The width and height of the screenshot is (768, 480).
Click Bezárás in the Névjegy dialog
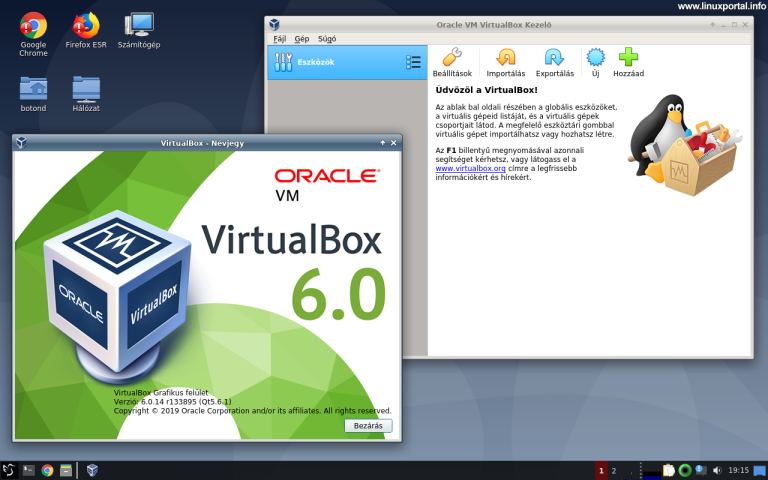point(368,426)
